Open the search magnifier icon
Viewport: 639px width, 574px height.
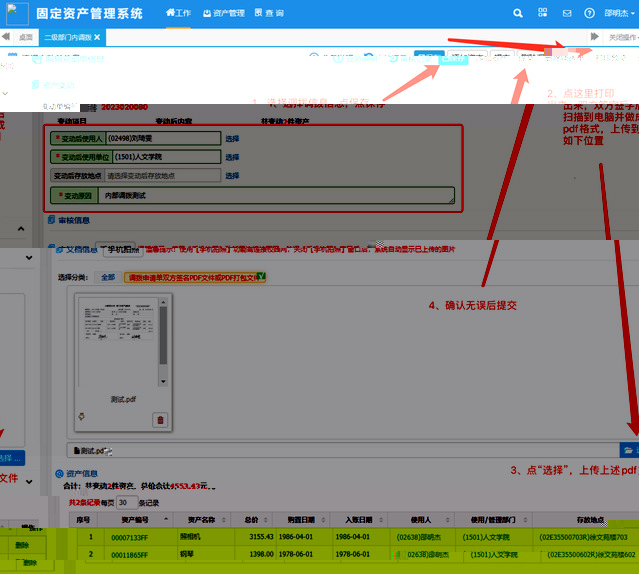tap(518, 13)
